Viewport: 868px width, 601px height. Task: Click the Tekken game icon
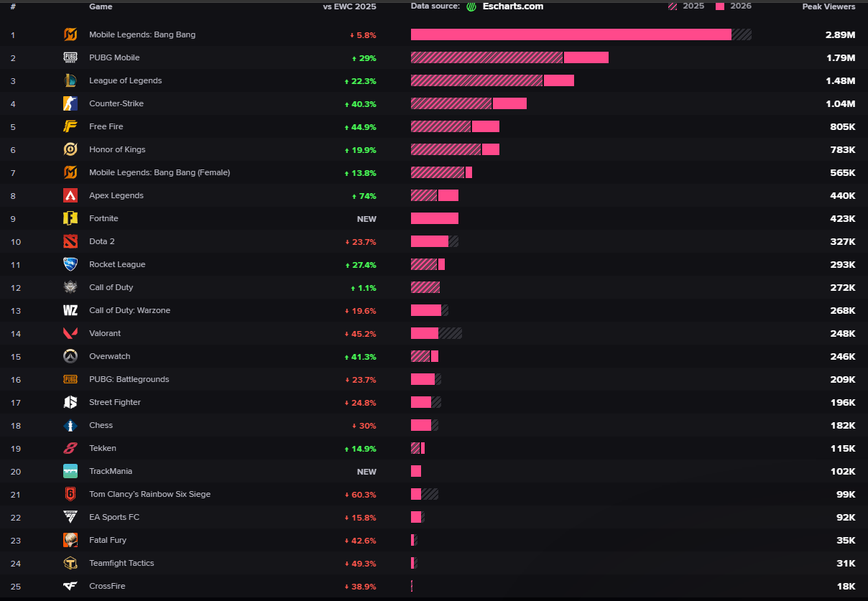70,448
